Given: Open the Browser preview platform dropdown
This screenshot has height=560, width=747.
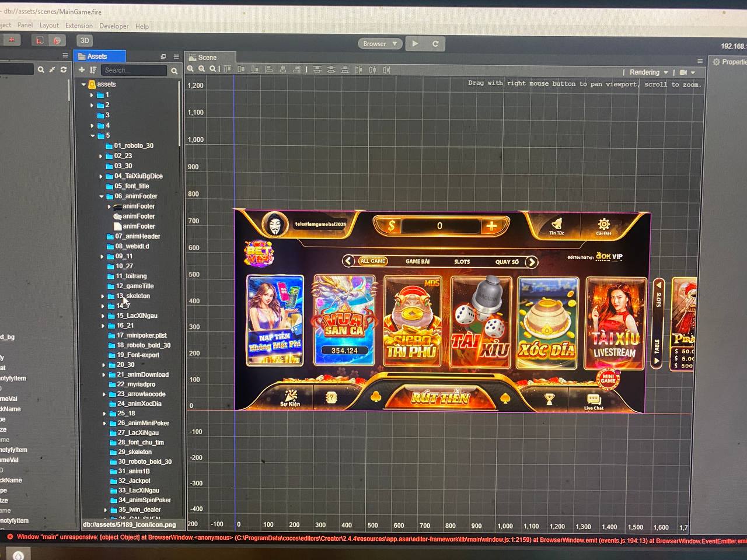Looking at the screenshot, I should 379,44.
